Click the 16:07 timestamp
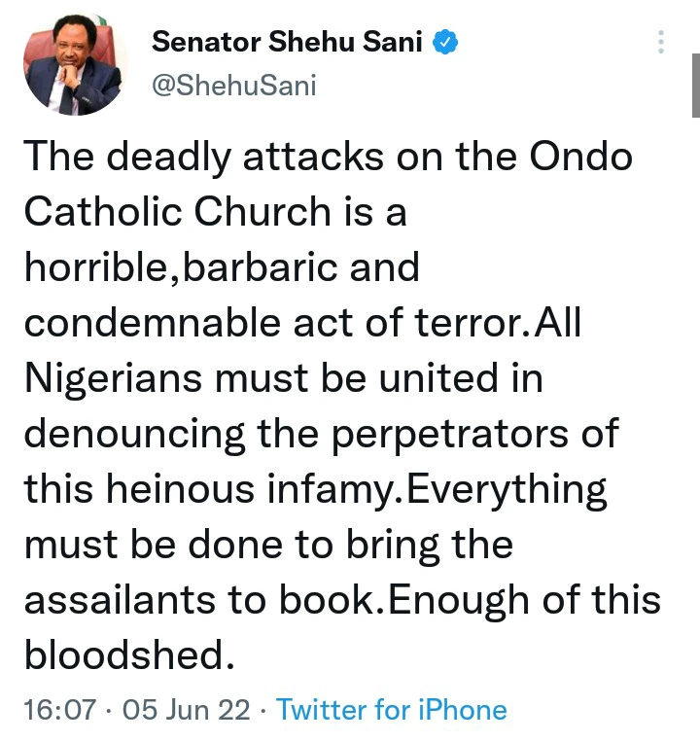The width and height of the screenshot is (700, 742). (59, 709)
